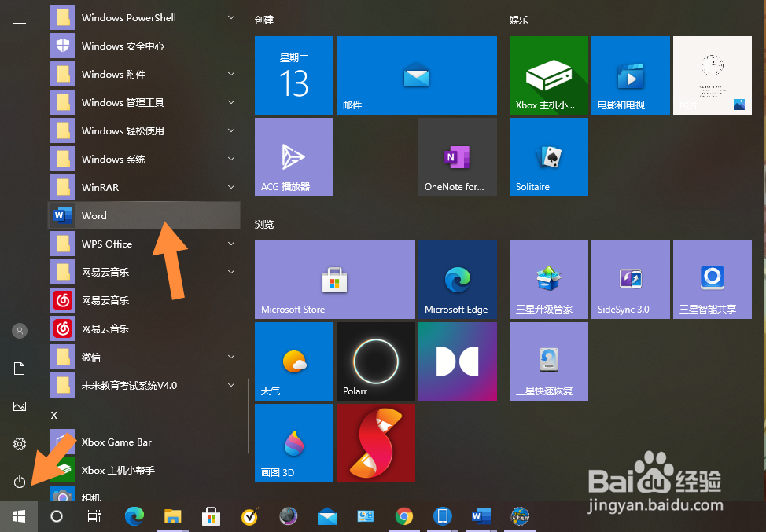Open Task View on the taskbar

(x=94, y=516)
